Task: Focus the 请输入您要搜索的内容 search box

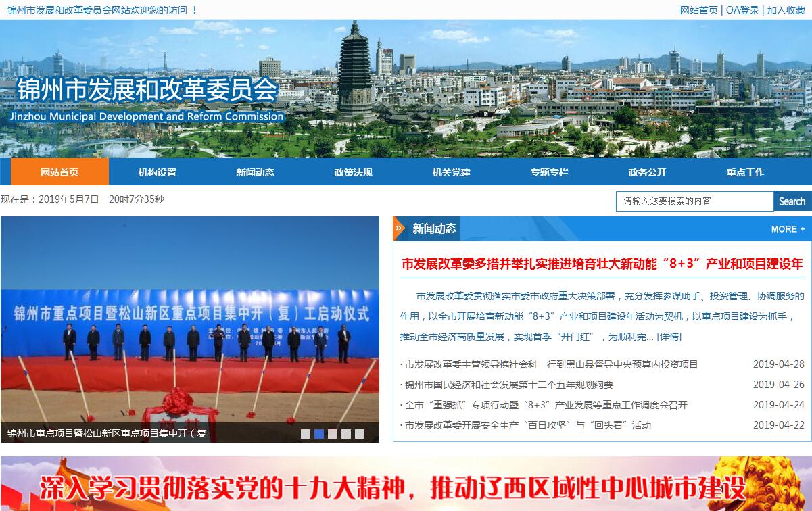Action: tap(694, 201)
